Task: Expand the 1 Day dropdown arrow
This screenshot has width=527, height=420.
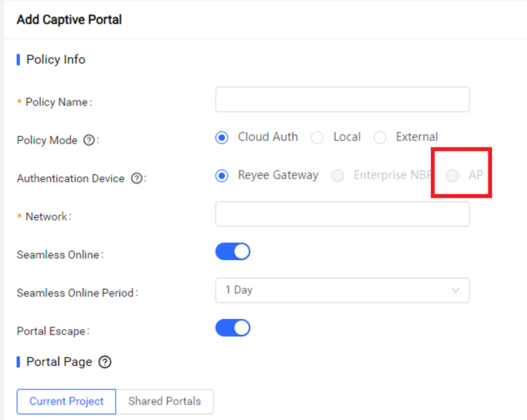Action: click(455, 290)
